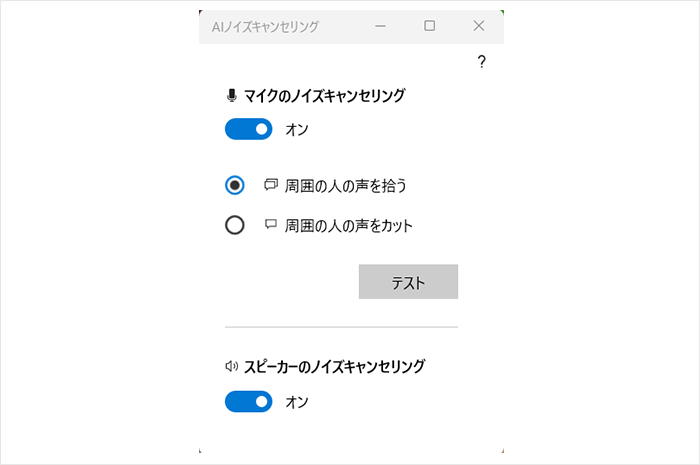Screen dimensions: 700x465
Task: Click the オン label beside the speaker toggle
Action: [x=297, y=401]
